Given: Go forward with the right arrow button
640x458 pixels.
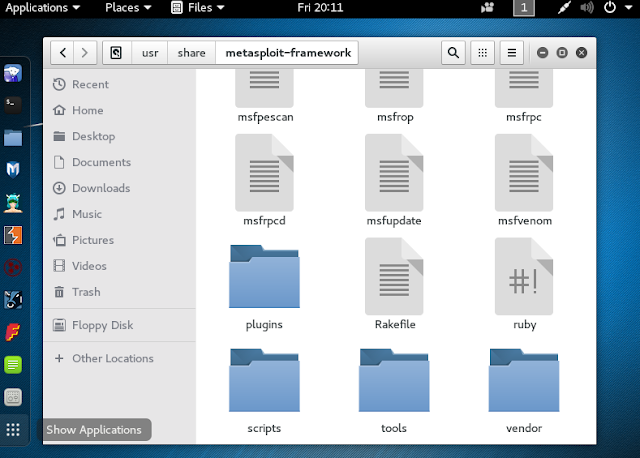Looking at the screenshot, I should click(85, 53).
